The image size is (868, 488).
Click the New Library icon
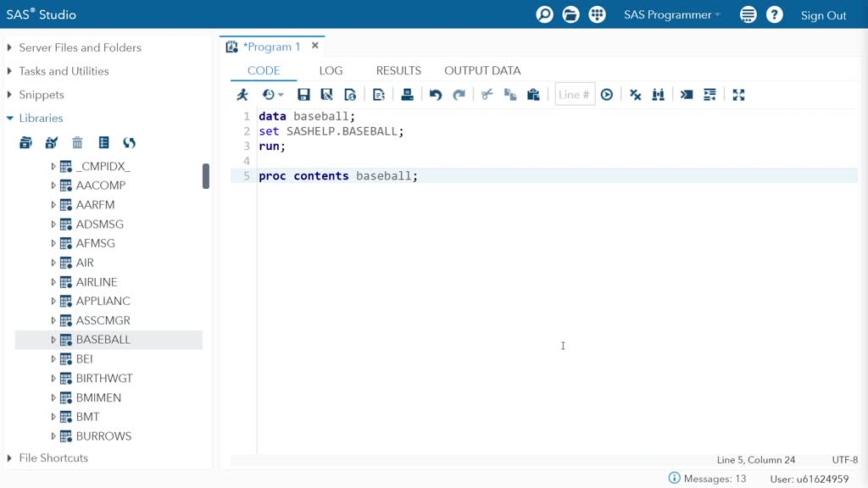coord(26,142)
